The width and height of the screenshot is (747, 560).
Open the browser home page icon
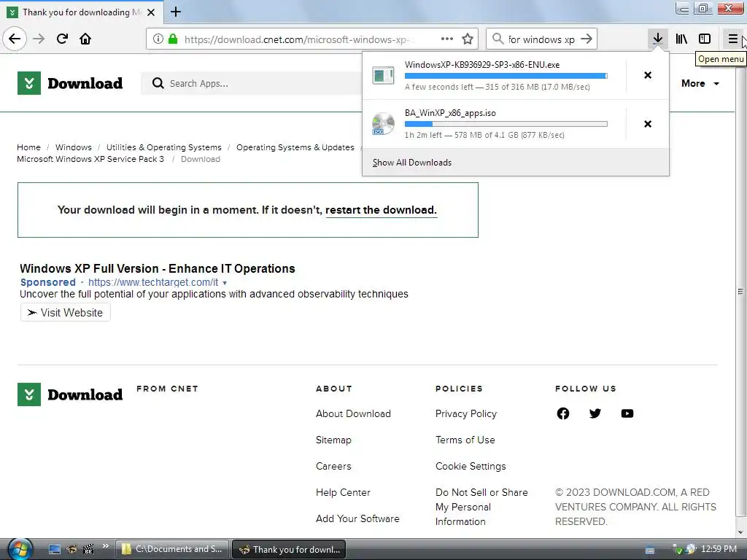coord(85,39)
